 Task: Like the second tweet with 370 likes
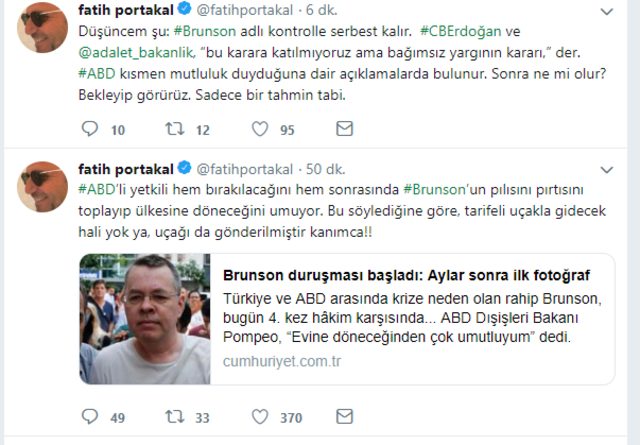point(260,416)
